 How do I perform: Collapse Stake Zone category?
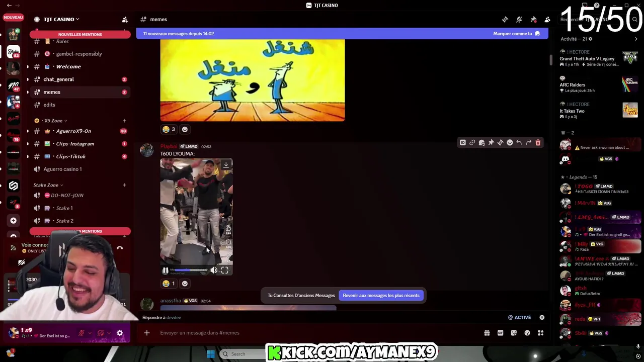click(48, 185)
